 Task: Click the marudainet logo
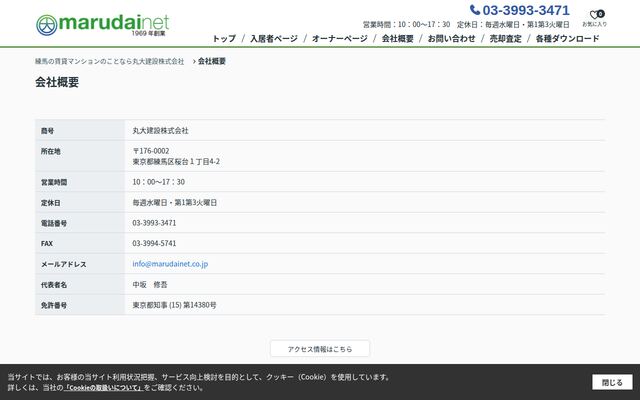(x=102, y=24)
